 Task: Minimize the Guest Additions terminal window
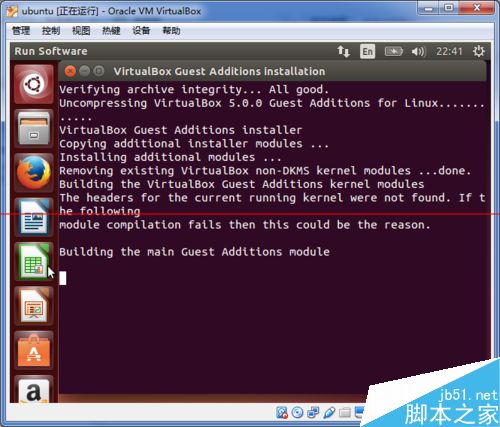pos(84,71)
